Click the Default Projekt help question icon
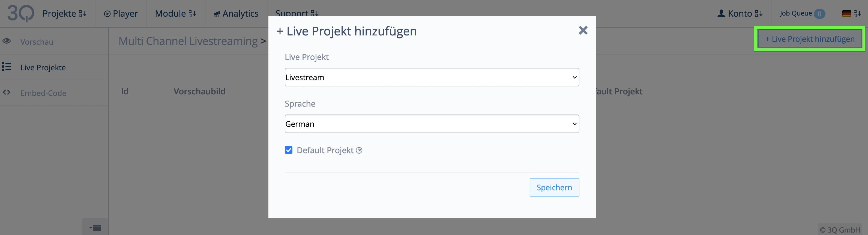Viewport: 868px width, 235px height. (x=359, y=150)
